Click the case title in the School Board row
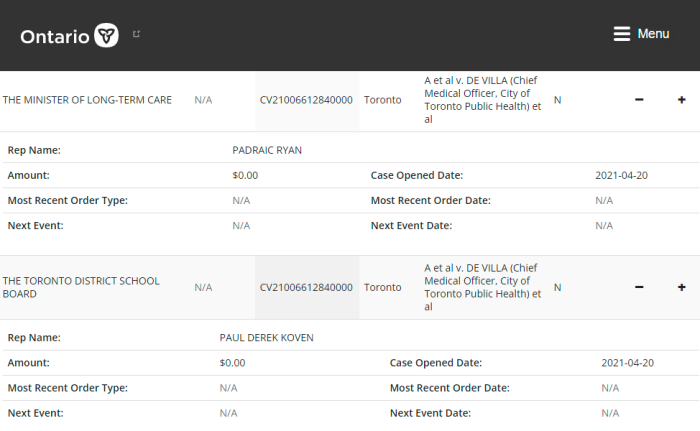Viewport: 700px width, 431px height. 483,287
